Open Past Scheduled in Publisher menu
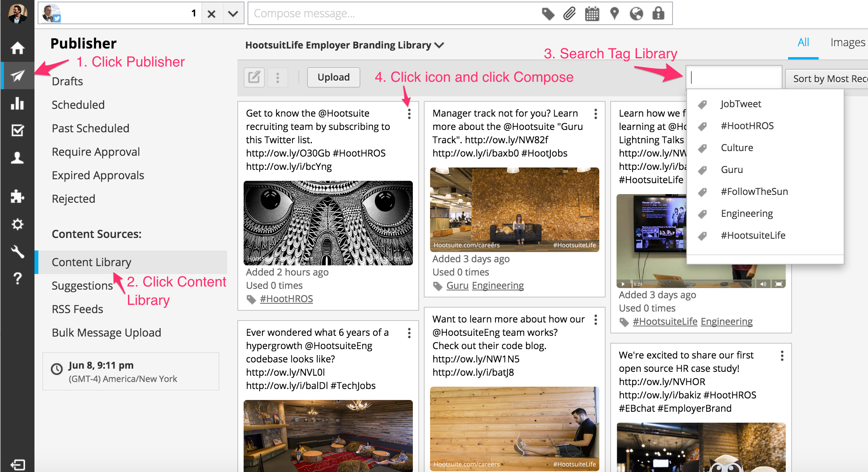The image size is (868, 472). click(90, 128)
